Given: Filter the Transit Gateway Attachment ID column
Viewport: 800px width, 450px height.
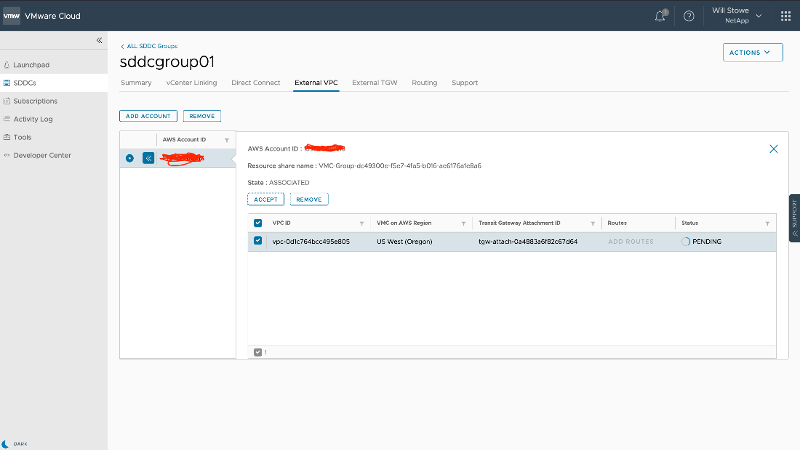Looking at the screenshot, I should (595, 223).
